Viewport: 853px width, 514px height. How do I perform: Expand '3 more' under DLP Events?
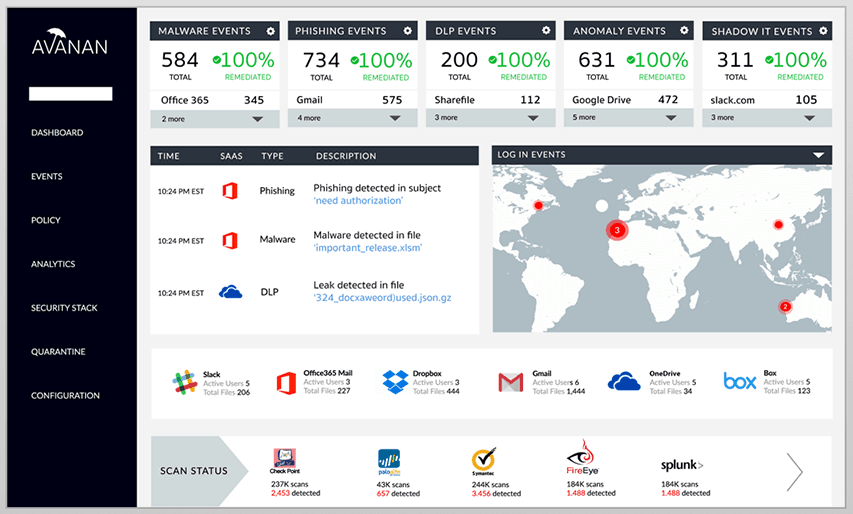(x=491, y=117)
